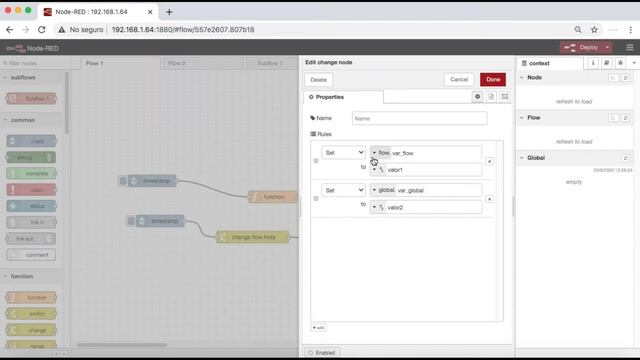
Task: Open the second rule Set action dropdown
Action: click(343, 190)
